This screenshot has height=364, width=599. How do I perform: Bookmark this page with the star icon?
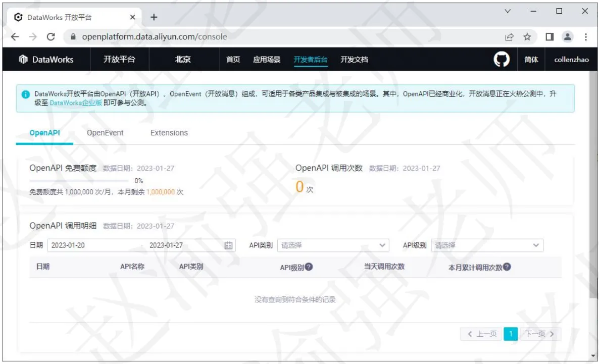click(527, 37)
